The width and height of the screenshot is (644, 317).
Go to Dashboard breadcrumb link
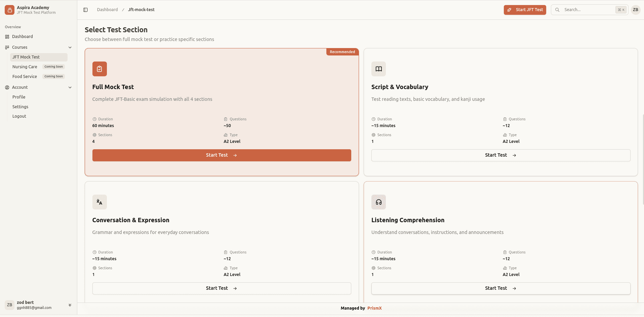point(108,10)
